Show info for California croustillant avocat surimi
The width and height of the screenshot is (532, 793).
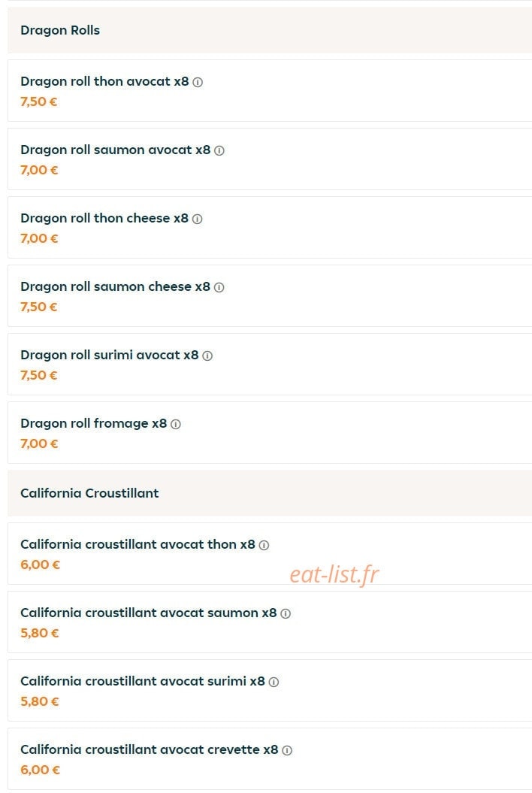pyautogui.click(x=274, y=682)
